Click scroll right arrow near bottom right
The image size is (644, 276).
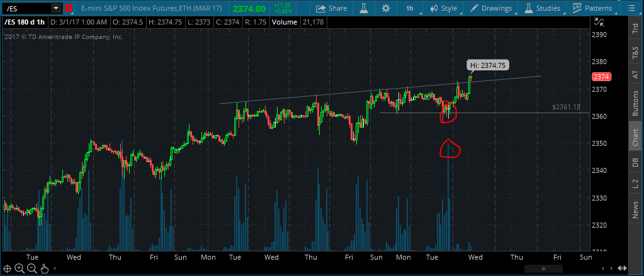click(x=613, y=269)
